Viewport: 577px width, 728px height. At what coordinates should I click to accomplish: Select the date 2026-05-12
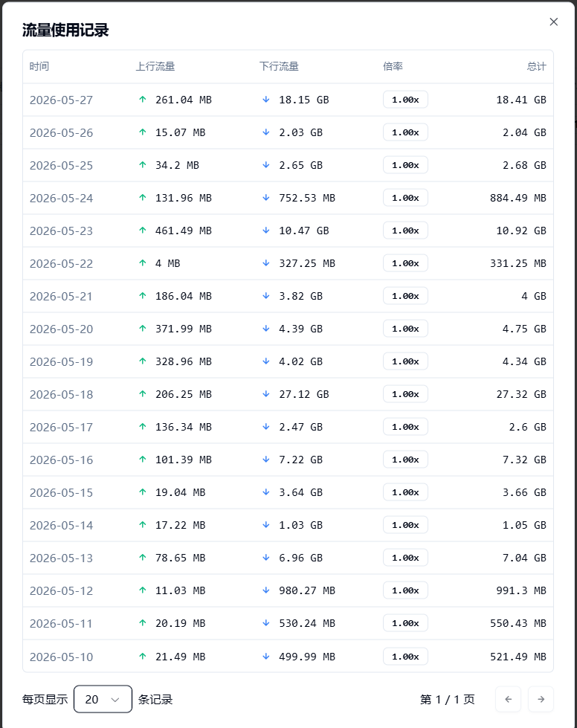coord(61,591)
